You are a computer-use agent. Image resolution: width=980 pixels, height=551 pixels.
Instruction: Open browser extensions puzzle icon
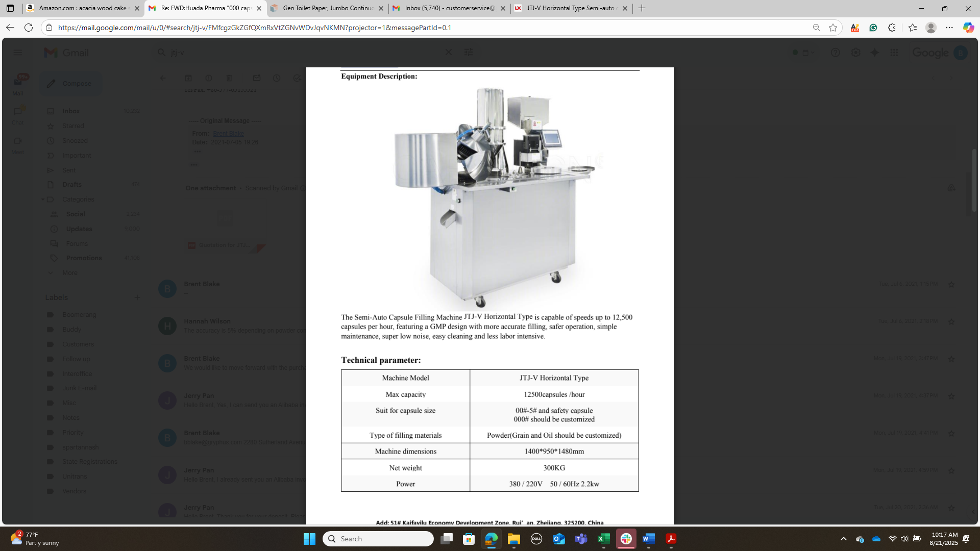coord(892,28)
